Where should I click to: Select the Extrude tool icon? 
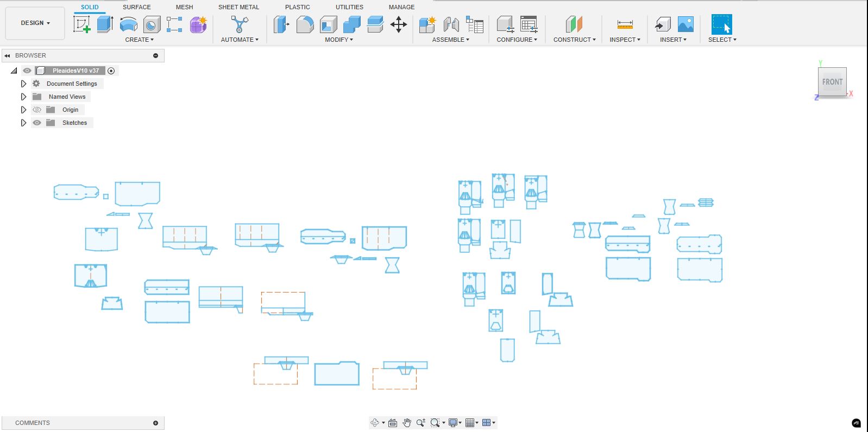click(x=105, y=24)
